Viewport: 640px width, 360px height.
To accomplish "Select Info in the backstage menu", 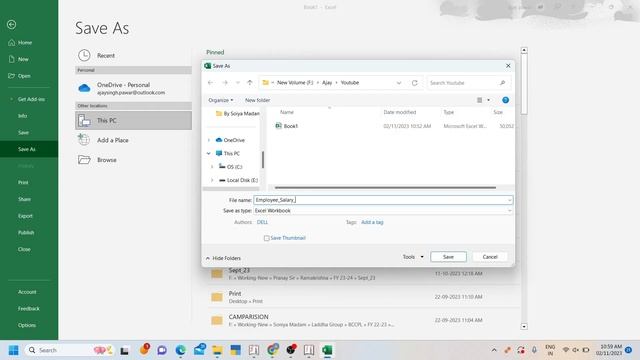I will click(x=22, y=116).
